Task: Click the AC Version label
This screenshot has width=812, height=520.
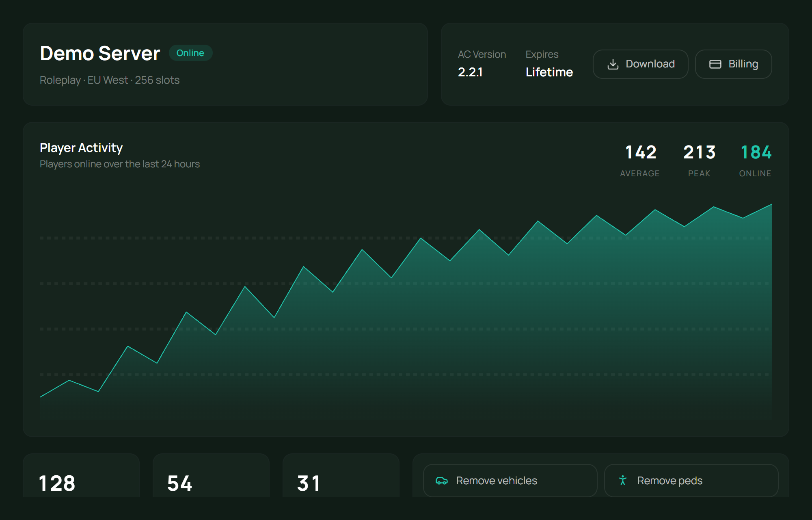Action: (x=482, y=54)
